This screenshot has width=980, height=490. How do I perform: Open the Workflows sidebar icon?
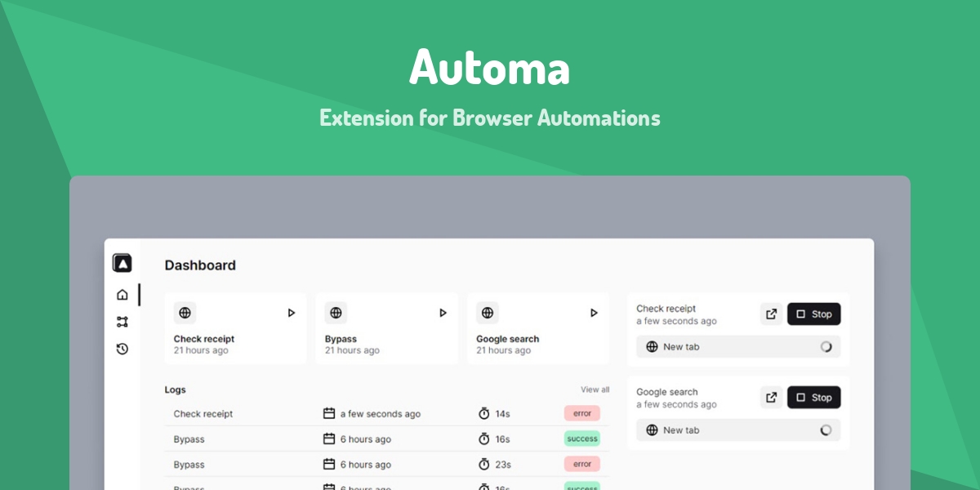coord(122,322)
